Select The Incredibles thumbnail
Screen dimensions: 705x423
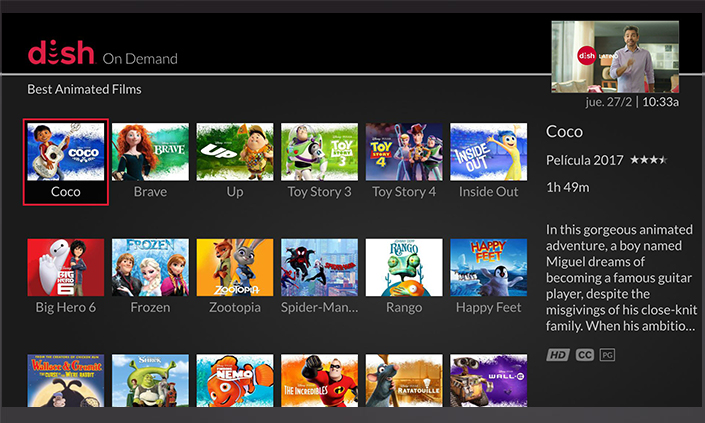point(319,381)
